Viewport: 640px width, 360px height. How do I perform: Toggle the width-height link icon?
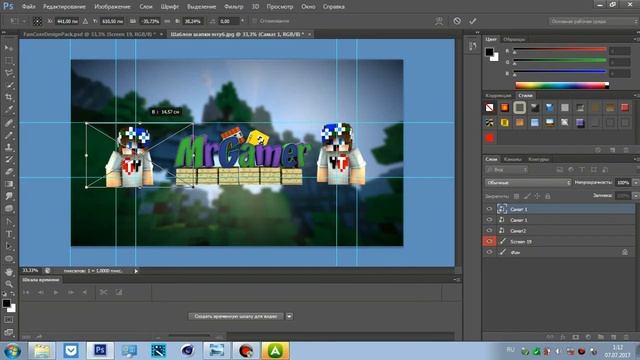tap(167, 21)
